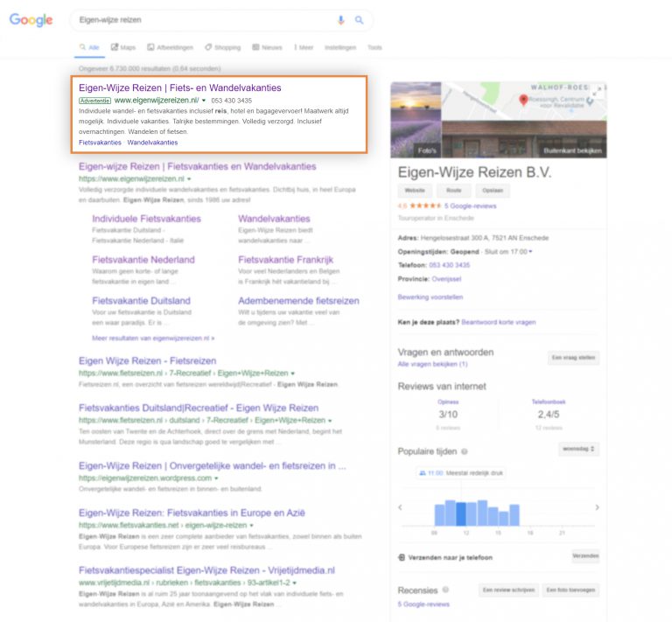Open the Tools option

coord(374,47)
